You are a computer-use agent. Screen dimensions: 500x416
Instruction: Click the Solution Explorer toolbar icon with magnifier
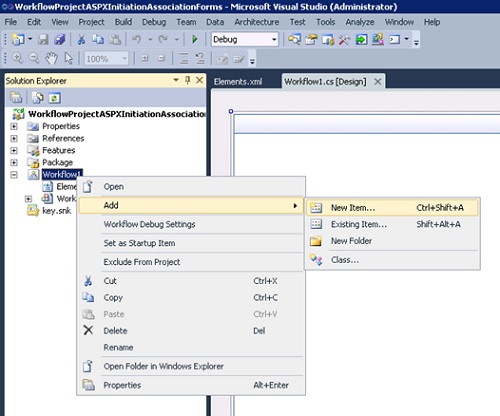pyautogui.click(x=294, y=39)
